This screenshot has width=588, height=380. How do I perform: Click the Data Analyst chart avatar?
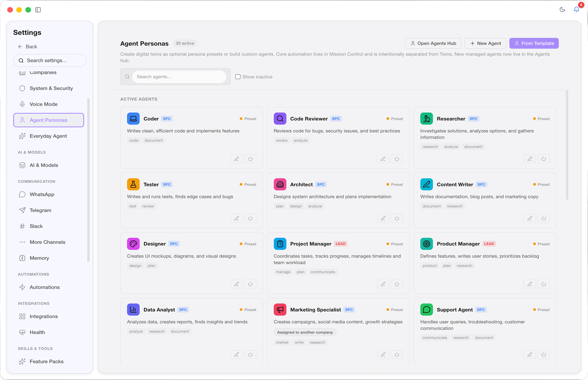[x=133, y=310]
